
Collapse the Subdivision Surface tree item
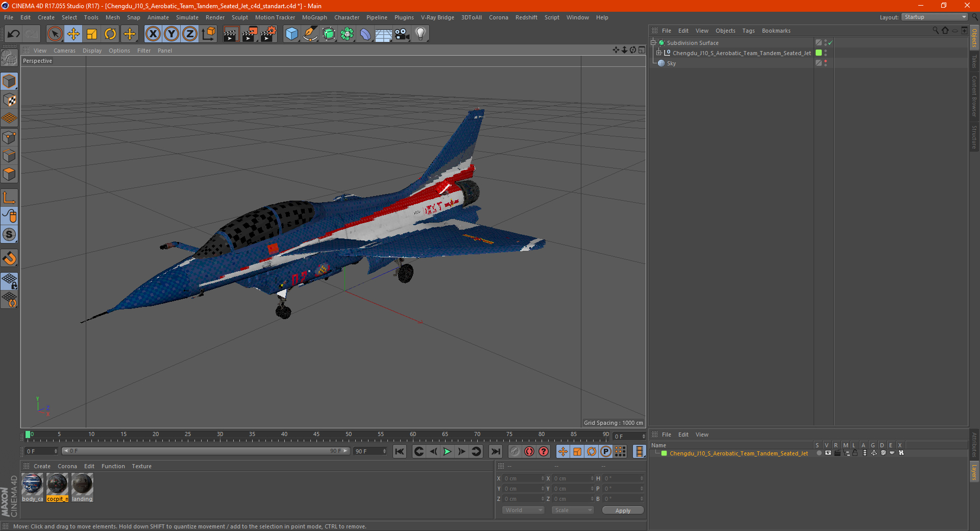[653, 43]
